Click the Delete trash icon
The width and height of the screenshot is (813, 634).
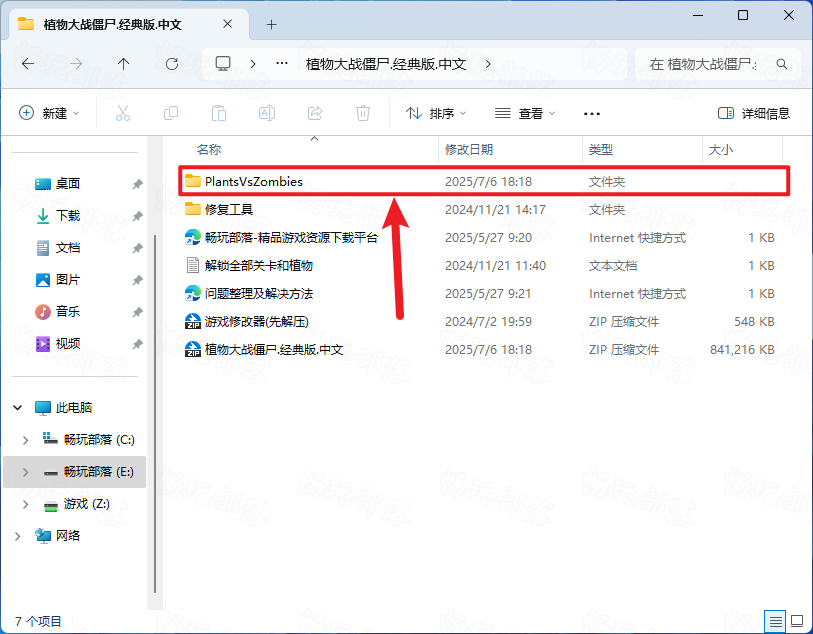click(x=362, y=113)
